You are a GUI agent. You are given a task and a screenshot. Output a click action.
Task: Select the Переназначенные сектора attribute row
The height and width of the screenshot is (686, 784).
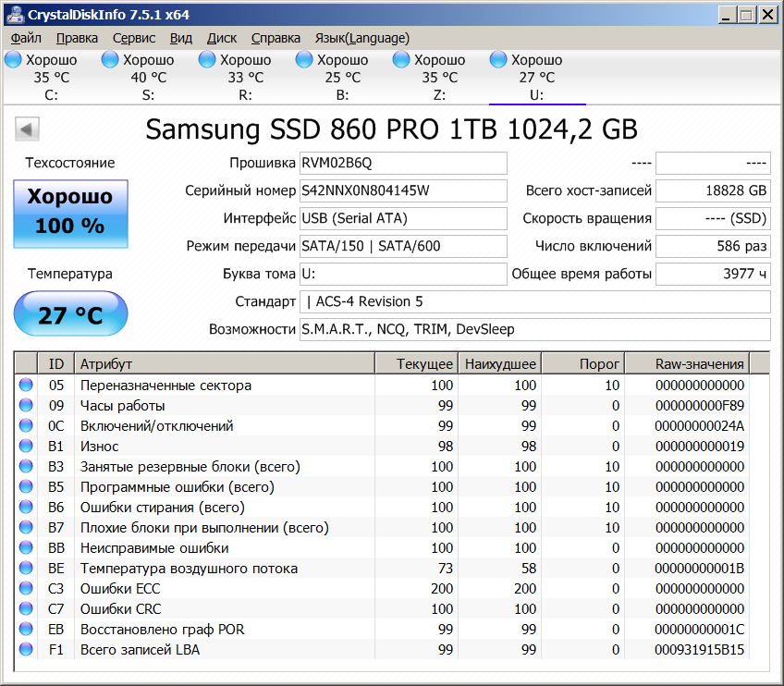pyautogui.click(x=383, y=385)
